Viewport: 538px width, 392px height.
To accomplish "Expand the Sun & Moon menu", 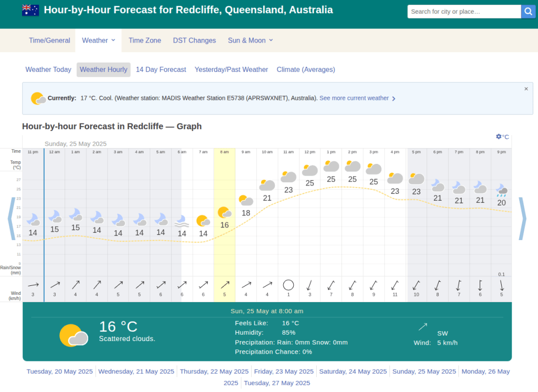I will pos(250,40).
